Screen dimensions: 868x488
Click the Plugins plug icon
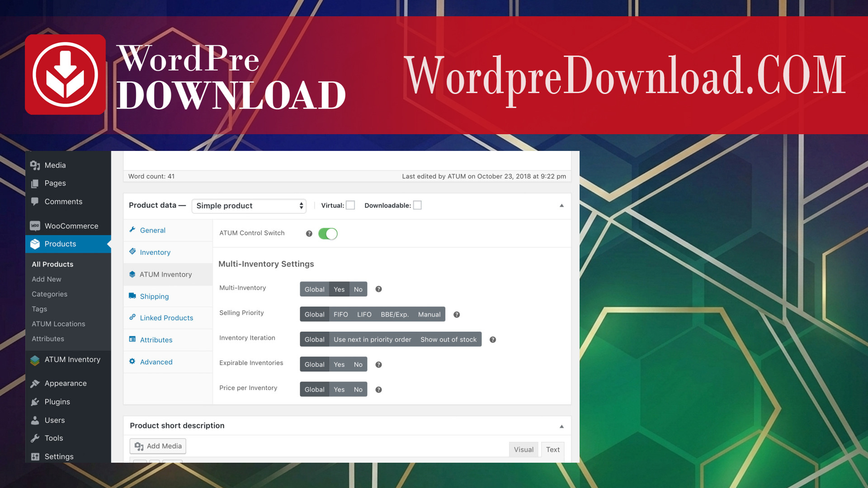click(x=35, y=402)
